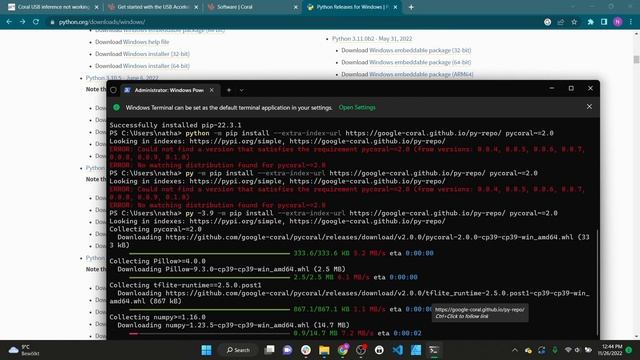640x360 pixels.
Task: Share this page from Chrome toolbar
Action: point(561,22)
